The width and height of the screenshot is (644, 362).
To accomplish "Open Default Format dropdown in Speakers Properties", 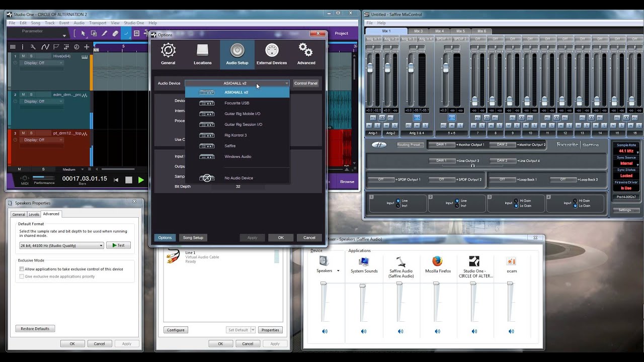I will (x=61, y=245).
